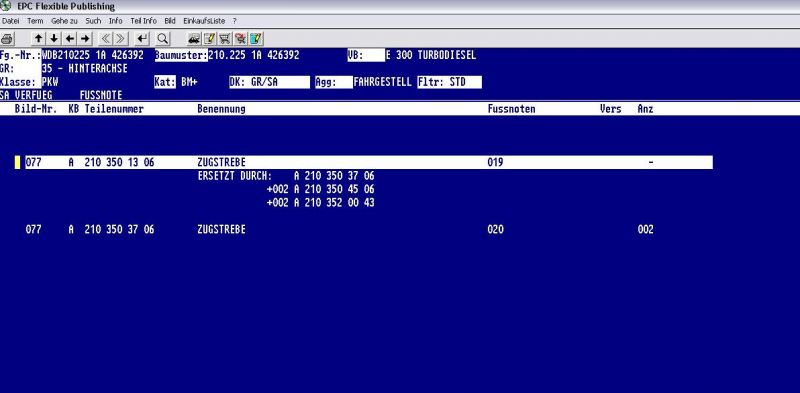Click FAHRGESTELL text
Screen dimensions: 800x393
[x=382, y=82]
